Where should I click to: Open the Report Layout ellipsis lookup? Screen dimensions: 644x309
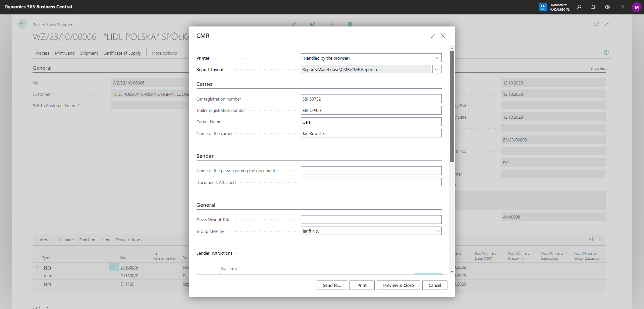pyautogui.click(x=437, y=69)
